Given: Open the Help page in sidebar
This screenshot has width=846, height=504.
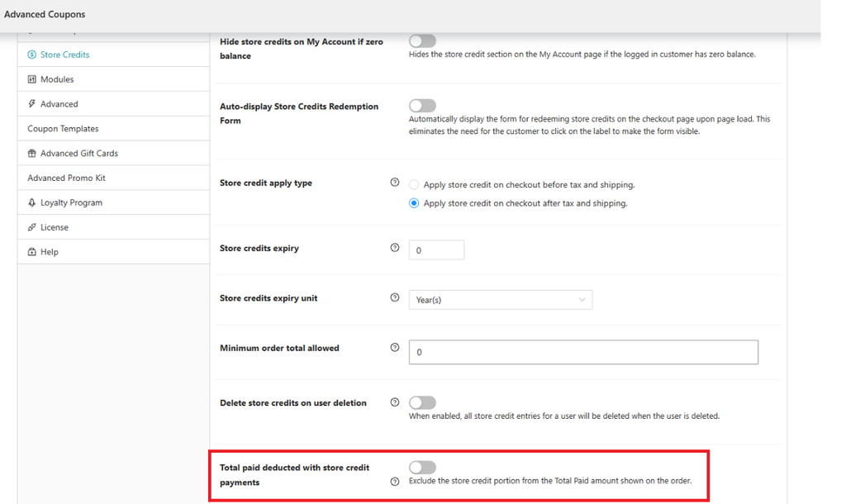Looking at the screenshot, I should coord(113,252).
